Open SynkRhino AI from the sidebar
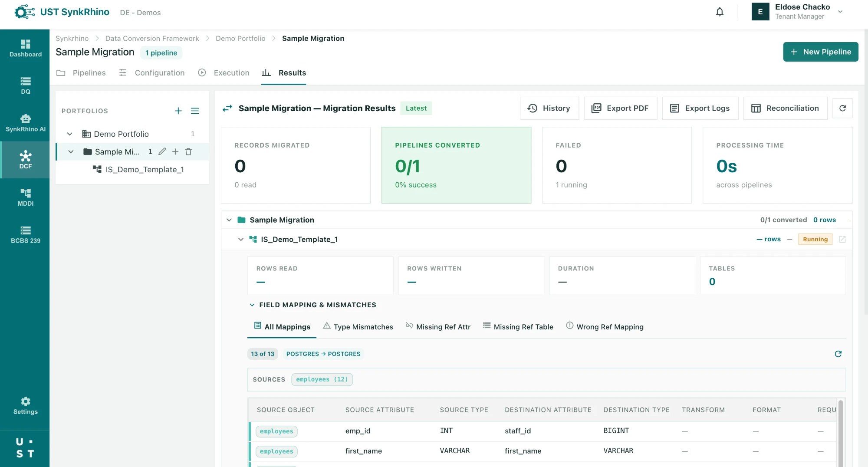Screen dimensions: 868x467 coord(25,123)
